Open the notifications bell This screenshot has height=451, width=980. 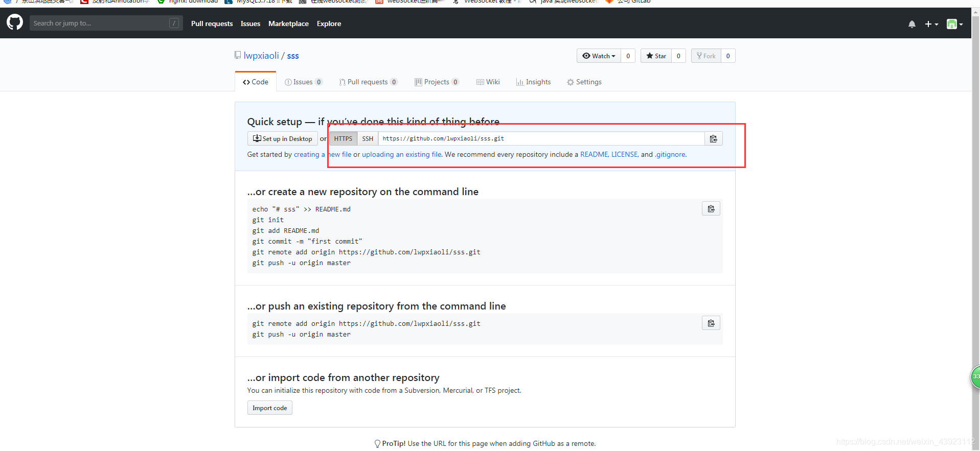click(x=911, y=24)
